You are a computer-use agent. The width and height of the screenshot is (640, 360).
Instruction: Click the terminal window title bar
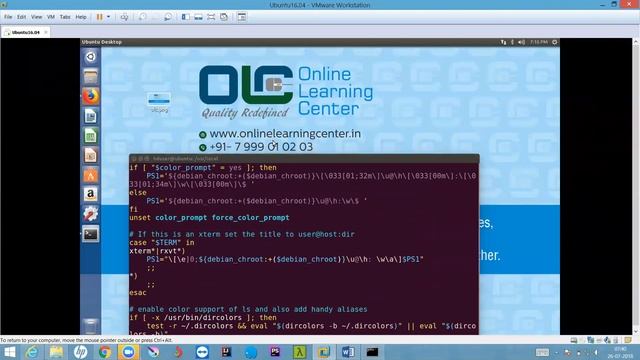coord(304,158)
